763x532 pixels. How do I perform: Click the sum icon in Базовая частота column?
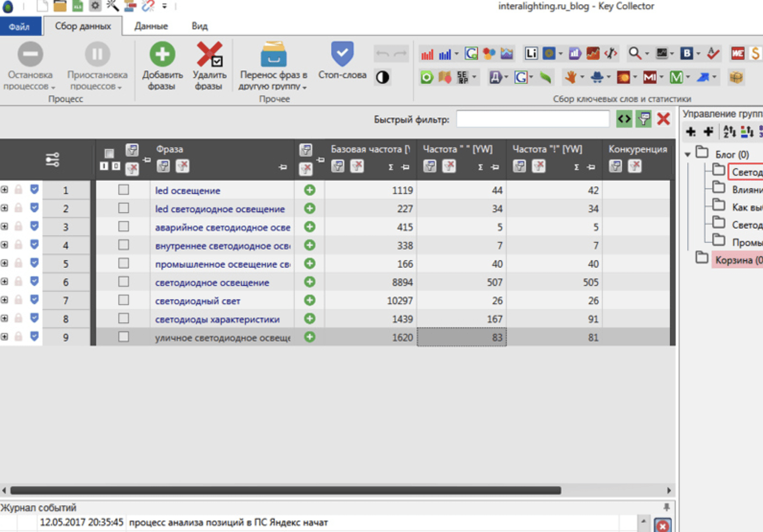391,167
